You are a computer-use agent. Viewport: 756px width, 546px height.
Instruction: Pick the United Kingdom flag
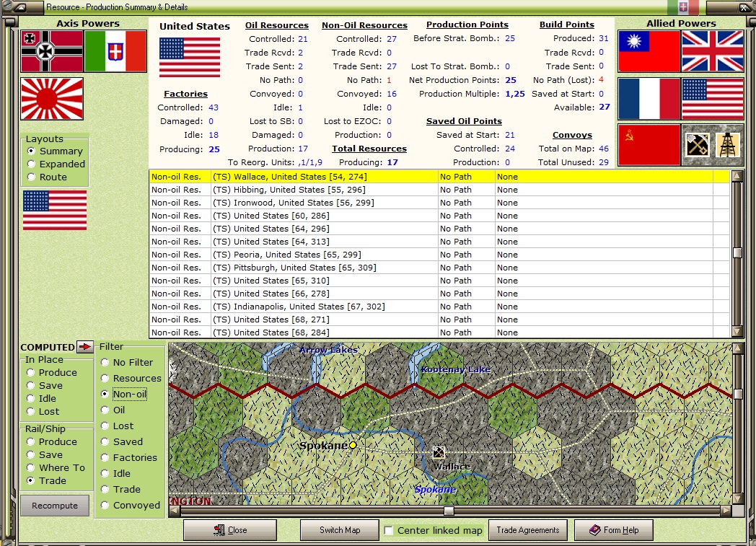[713, 51]
